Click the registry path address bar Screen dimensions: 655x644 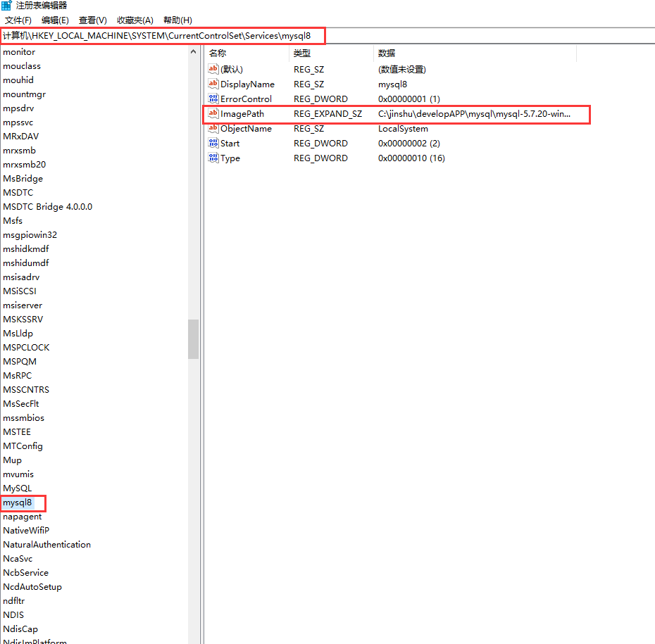pyautogui.click(x=327, y=36)
